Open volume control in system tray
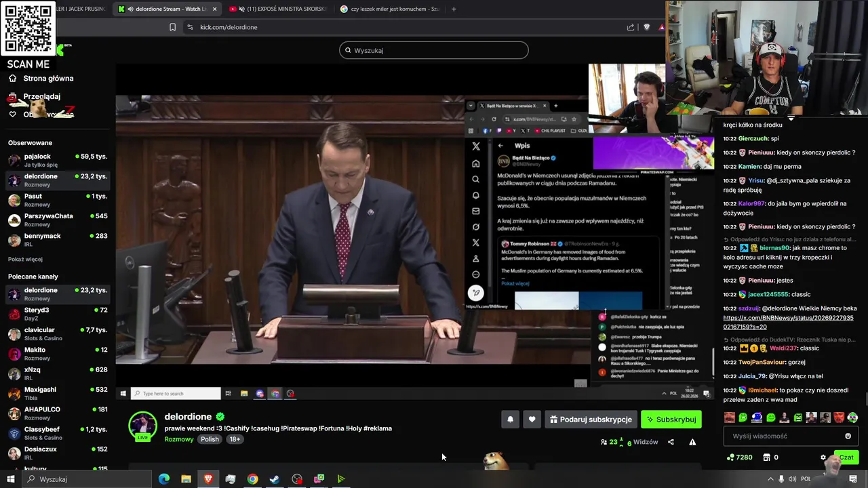The width and height of the screenshot is (868, 488). click(x=793, y=479)
